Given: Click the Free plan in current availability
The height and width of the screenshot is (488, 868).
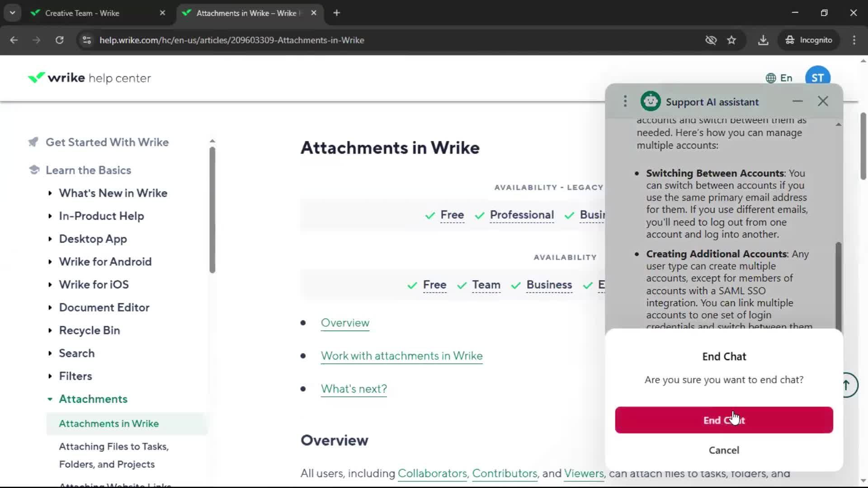Looking at the screenshot, I should (434, 285).
